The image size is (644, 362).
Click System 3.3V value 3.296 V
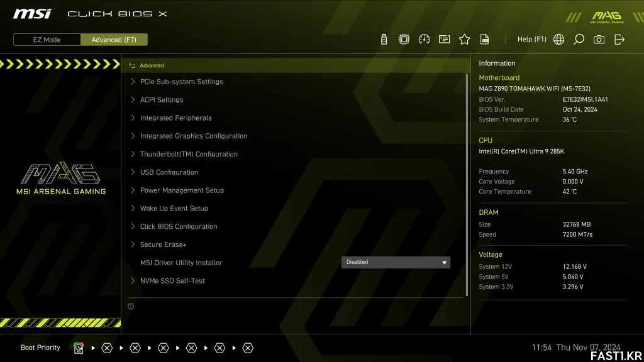(x=573, y=287)
